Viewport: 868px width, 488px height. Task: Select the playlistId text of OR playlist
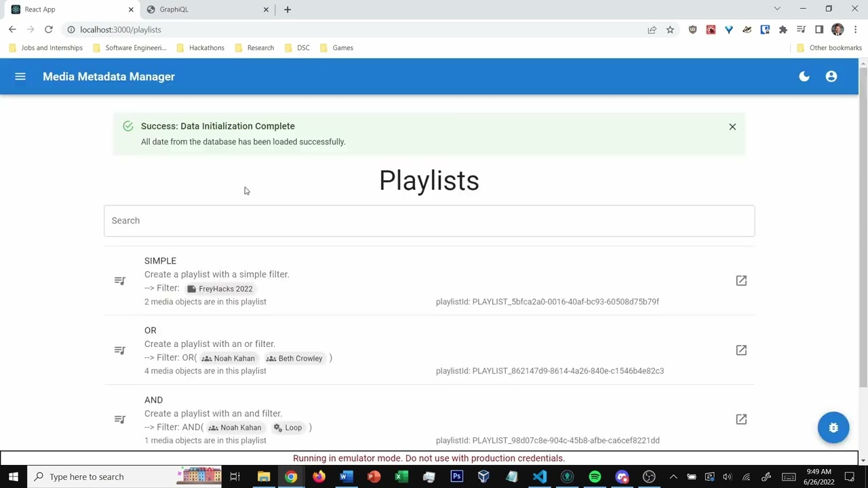tap(550, 371)
